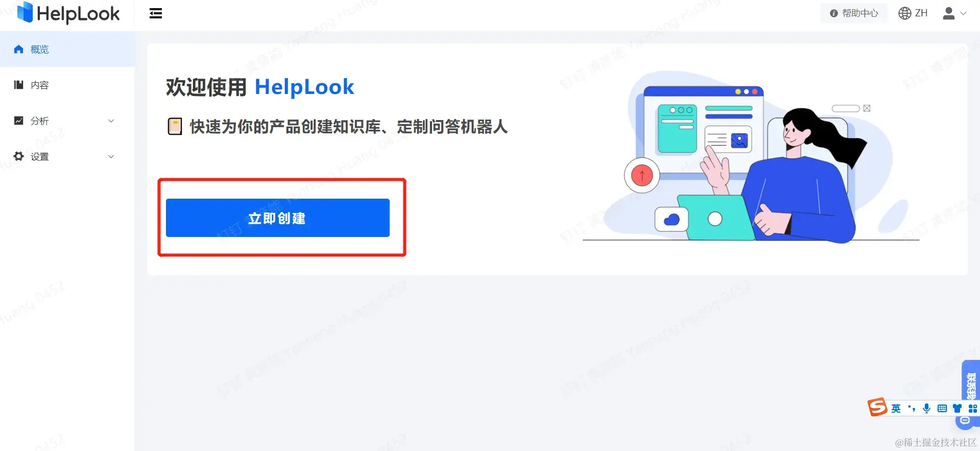Switch language via the ZH globe
This screenshot has height=451, width=980.
[x=913, y=13]
